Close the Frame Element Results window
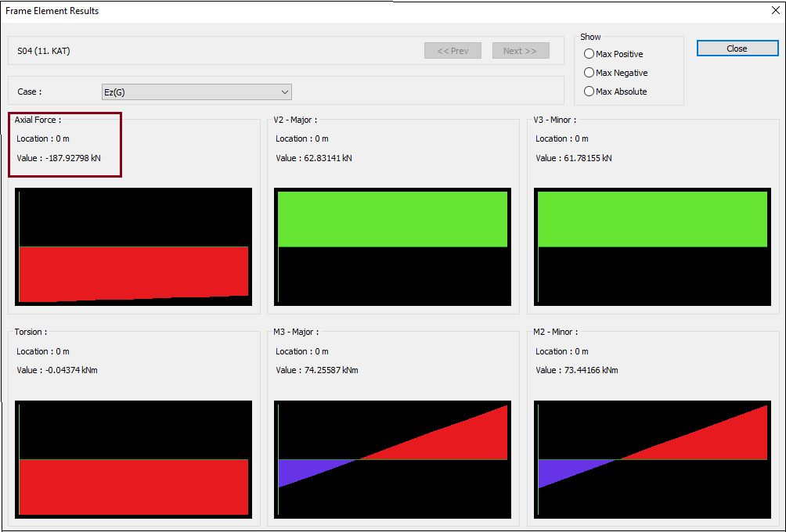Viewport: 786px width, 532px height. [x=773, y=11]
